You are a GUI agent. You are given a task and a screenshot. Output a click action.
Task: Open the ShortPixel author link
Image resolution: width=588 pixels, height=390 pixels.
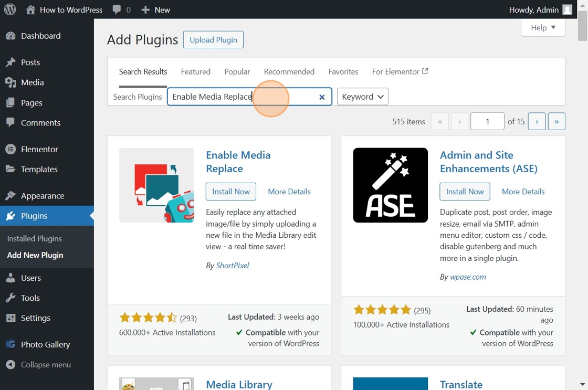[x=233, y=266]
